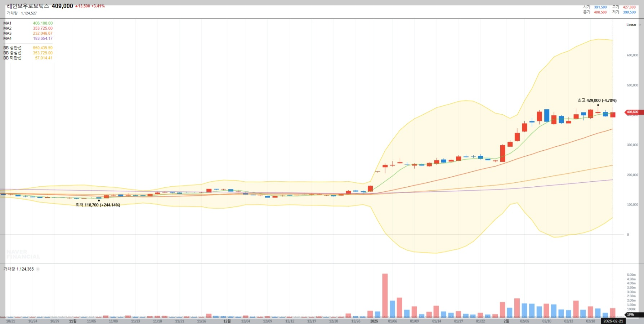Click the 시가 391,500 open price

[595, 7]
